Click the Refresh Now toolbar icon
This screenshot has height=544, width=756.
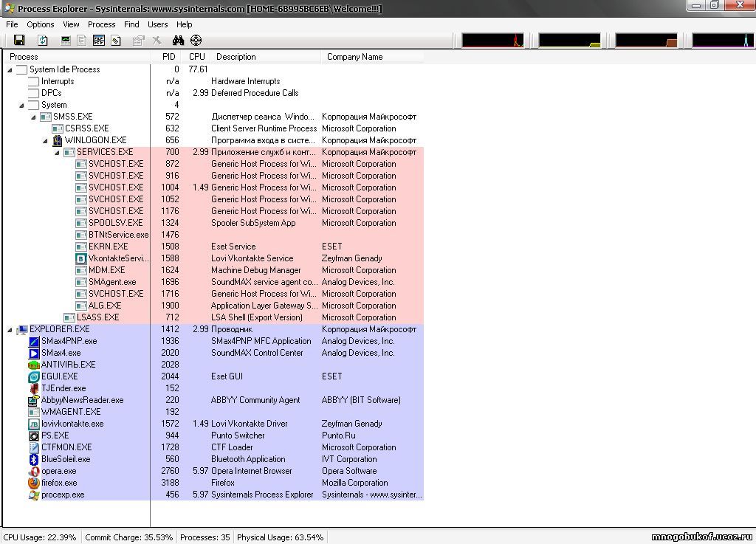pos(43,41)
